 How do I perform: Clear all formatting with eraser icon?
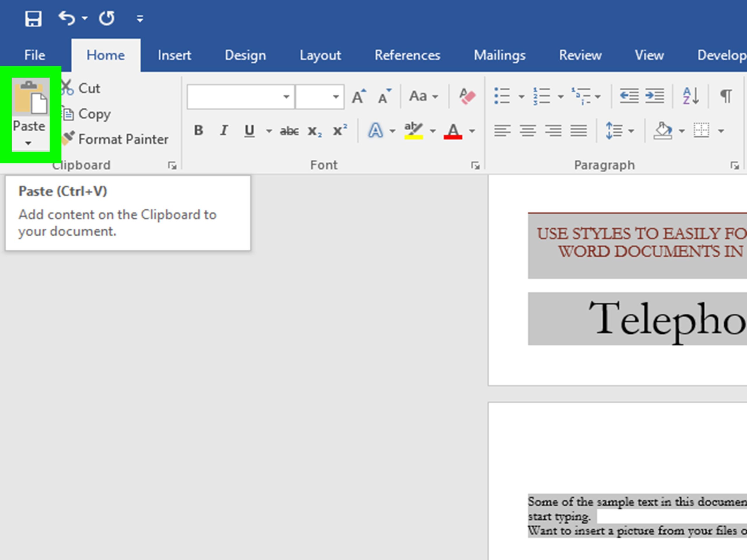[x=467, y=97]
